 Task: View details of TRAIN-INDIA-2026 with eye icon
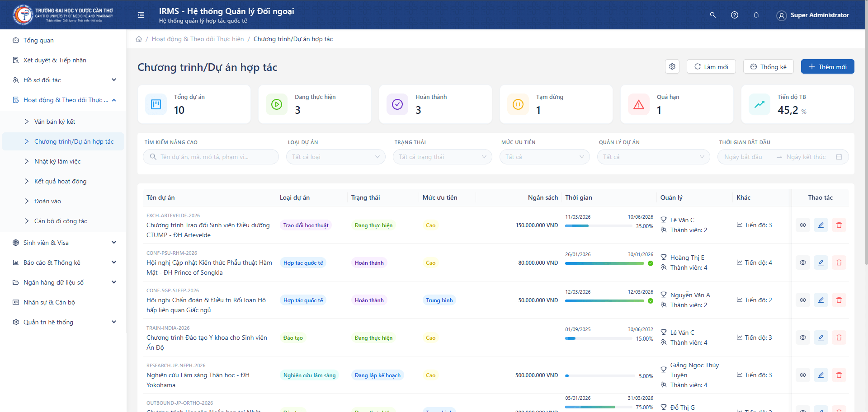tap(802, 337)
